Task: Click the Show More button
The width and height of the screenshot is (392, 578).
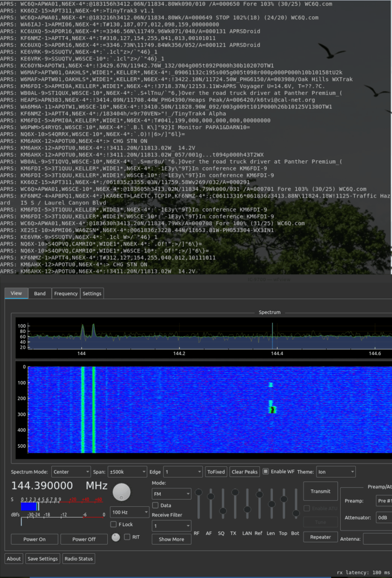Action: click(171, 539)
